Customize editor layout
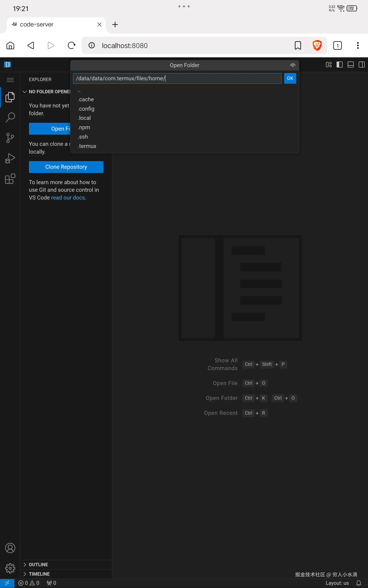The image size is (368, 588). [329, 65]
